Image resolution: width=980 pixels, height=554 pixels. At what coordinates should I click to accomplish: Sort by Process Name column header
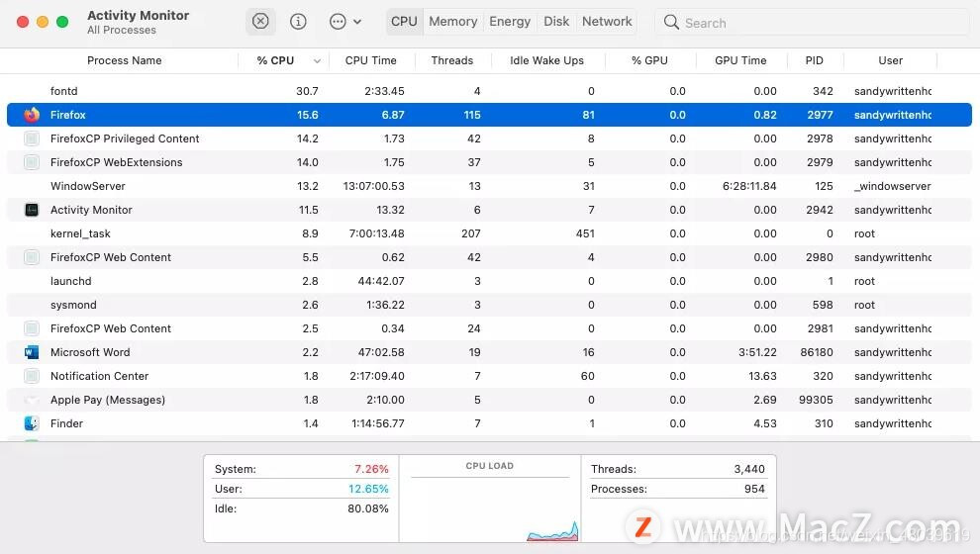125,60
